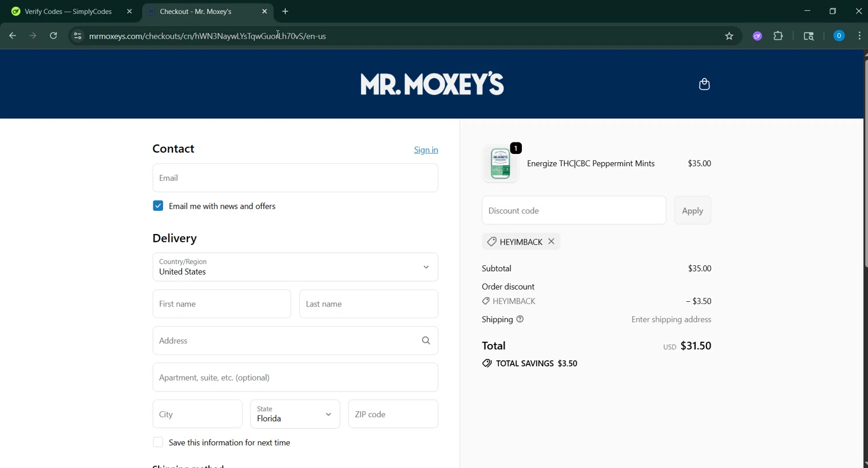Check Save this information for next time

(x=158, y=443)
